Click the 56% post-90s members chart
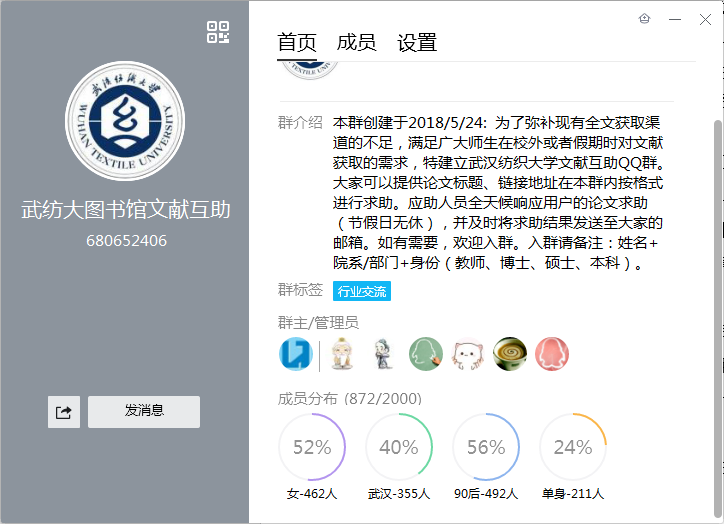This screenshot has width=724, height=524. (486, 447)
